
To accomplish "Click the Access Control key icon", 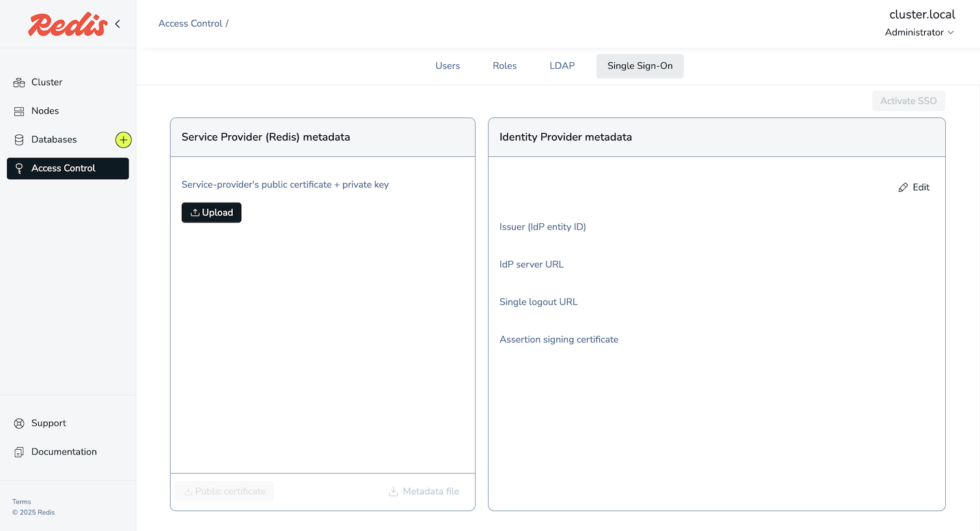I will coord(19,169).
